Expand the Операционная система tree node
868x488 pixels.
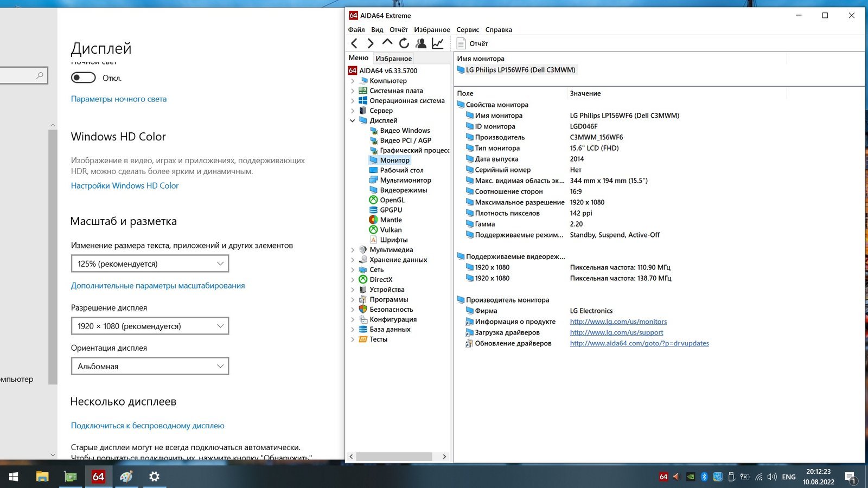[x=353, y=101]
